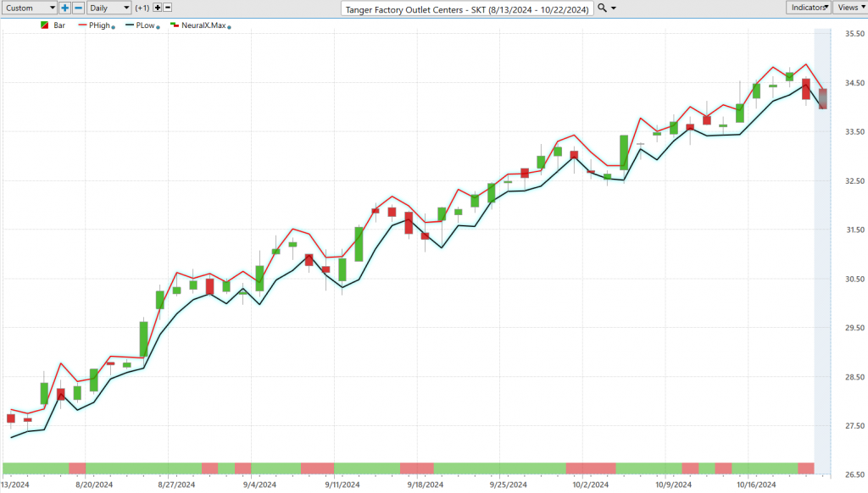Viewport: 868px width, 493px height.
Task: Click the 31.50 price axis label
Action: tap(854, 230)
